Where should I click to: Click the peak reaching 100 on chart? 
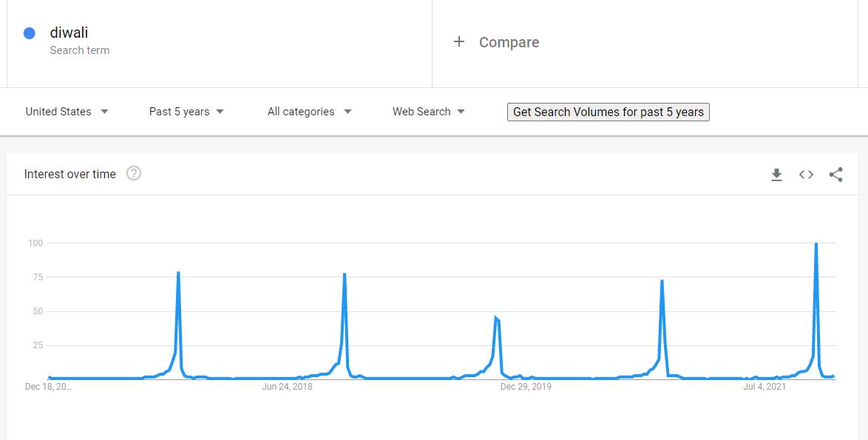[816, 244]
